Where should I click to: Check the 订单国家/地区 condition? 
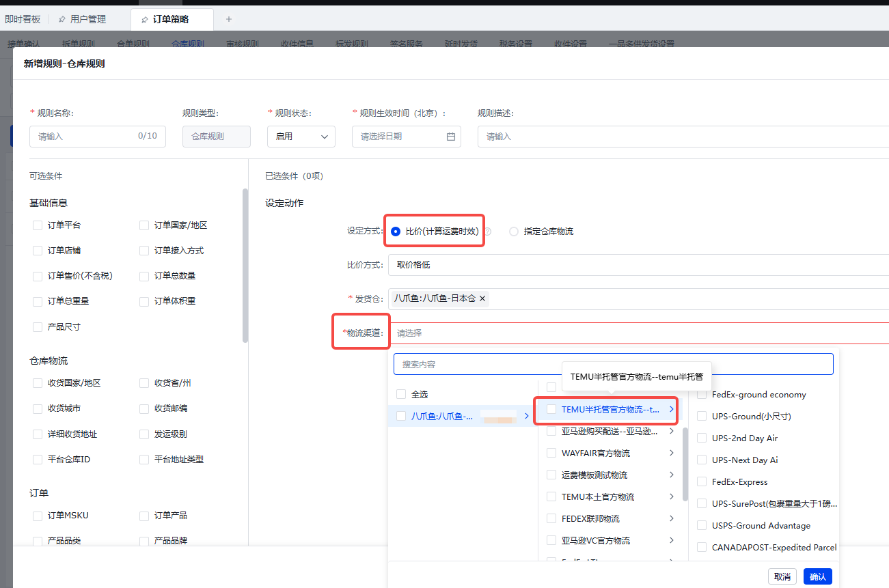[144, 225]
